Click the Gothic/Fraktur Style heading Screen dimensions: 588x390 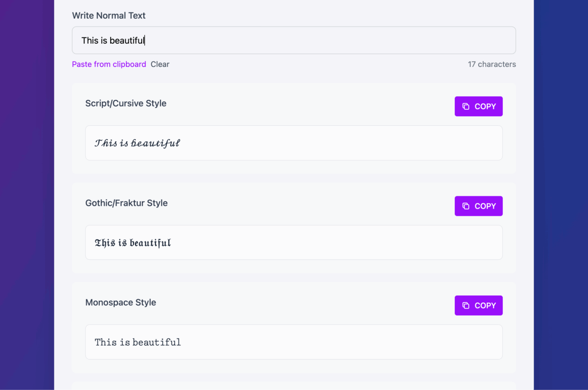[126, 203]
